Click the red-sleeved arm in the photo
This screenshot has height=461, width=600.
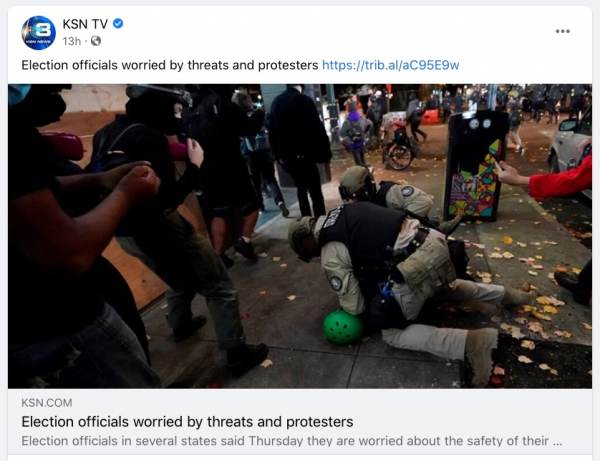coord(551,178)
